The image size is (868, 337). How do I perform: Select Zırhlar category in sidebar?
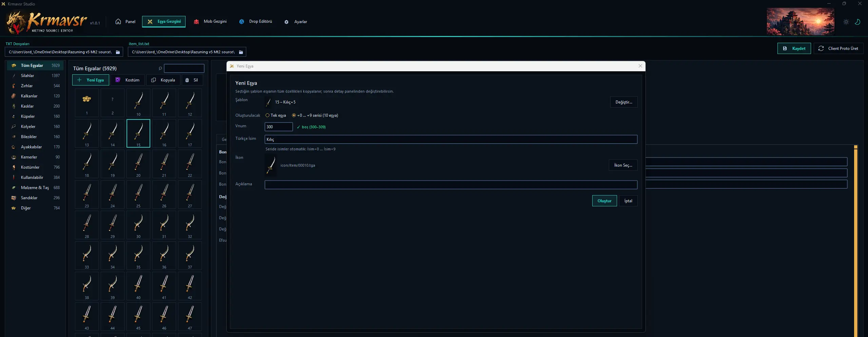35,86
